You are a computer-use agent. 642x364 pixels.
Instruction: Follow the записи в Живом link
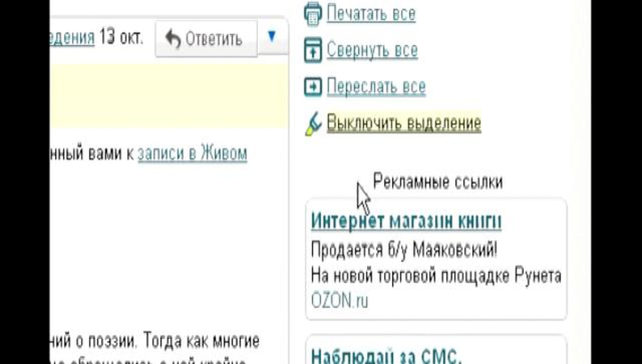point(192,153)
